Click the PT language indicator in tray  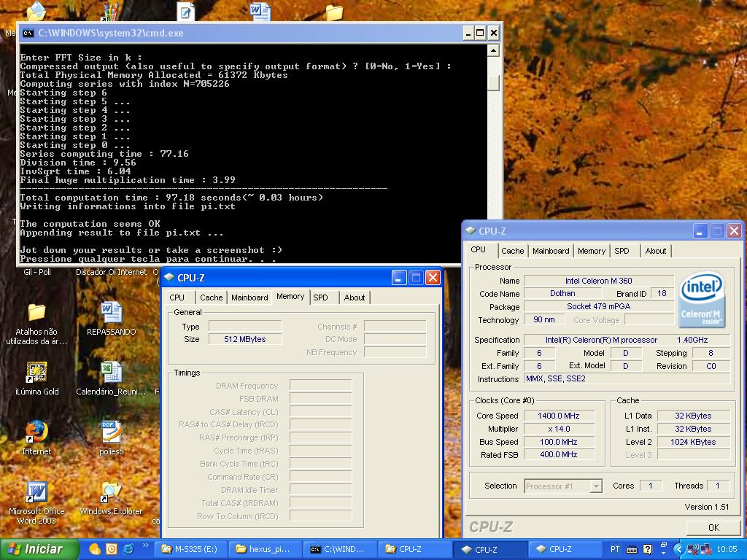tap(615, 550)
